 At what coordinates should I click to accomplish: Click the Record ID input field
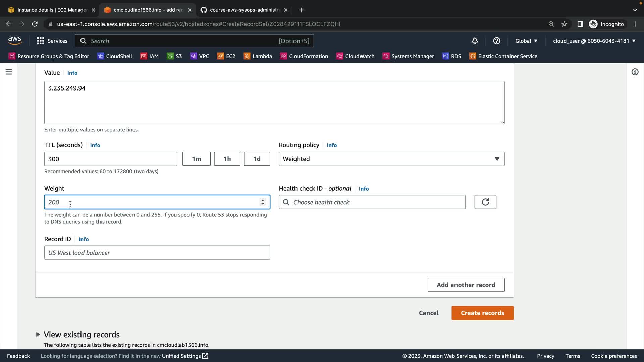click(x=157, y=253)
